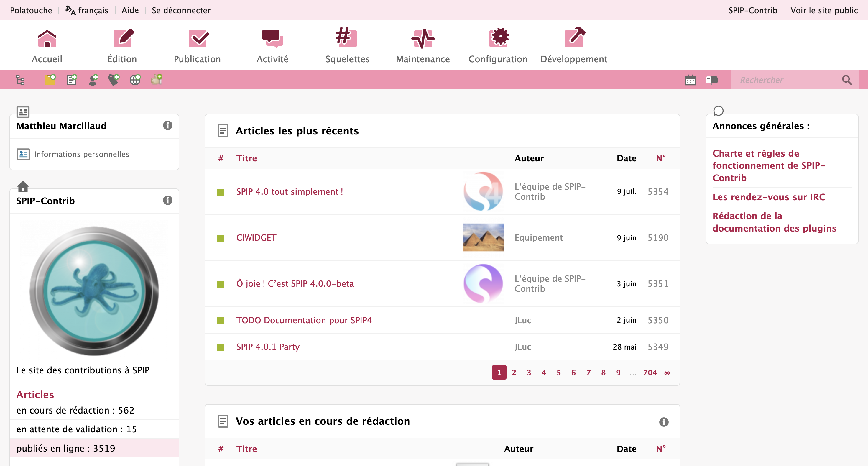This screenshot has height=466, width=868.
Task: Click the add keyword tag icon
Action: [114, 80]
